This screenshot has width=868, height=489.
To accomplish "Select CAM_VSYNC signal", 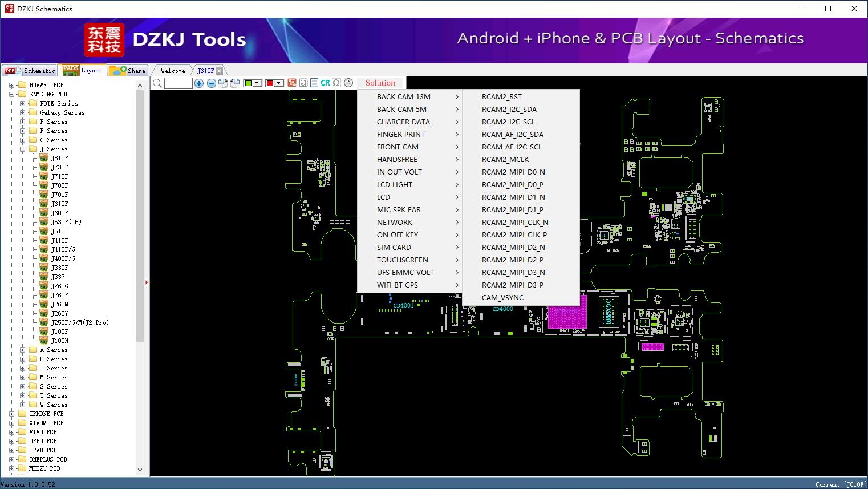I will click(521, 298).
